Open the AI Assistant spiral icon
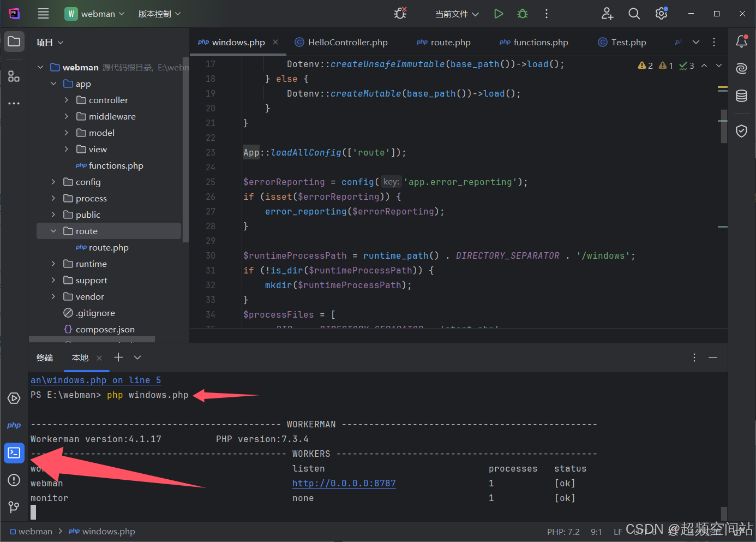Viewport: 756px width, 542px height. (742, 68)
